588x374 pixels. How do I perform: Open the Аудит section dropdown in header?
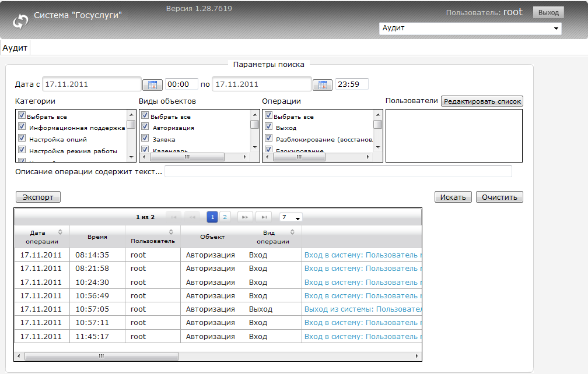click(470, 28)
